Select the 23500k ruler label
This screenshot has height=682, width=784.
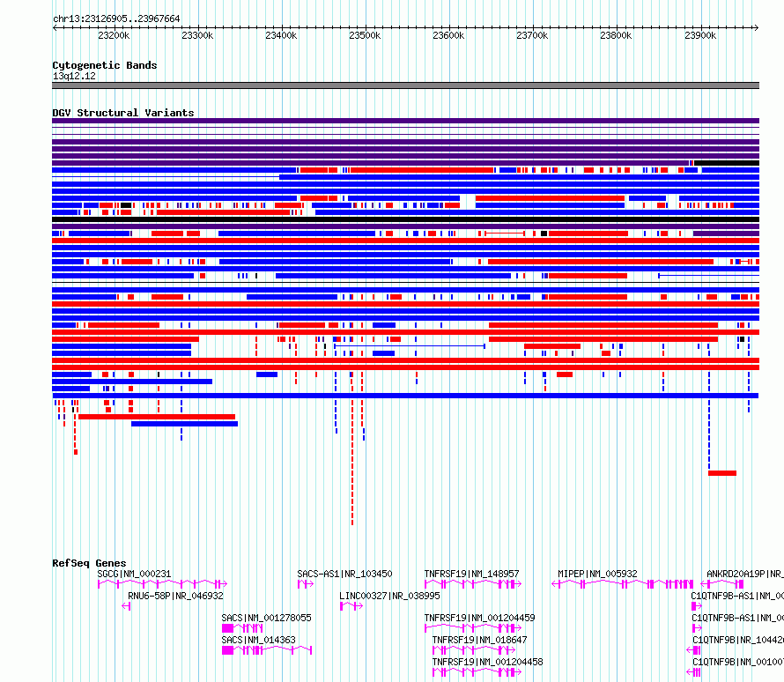pyautogui.click(x=365, y=35)
